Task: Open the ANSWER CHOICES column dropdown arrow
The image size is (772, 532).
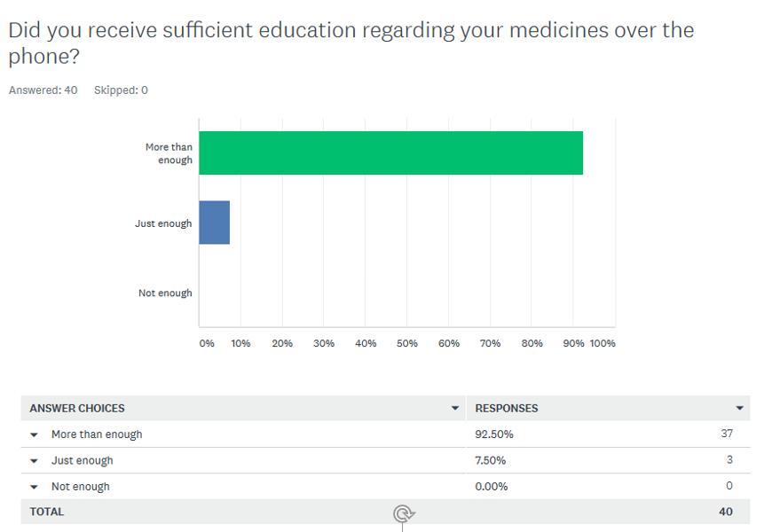Action: (x=455, y=408)
